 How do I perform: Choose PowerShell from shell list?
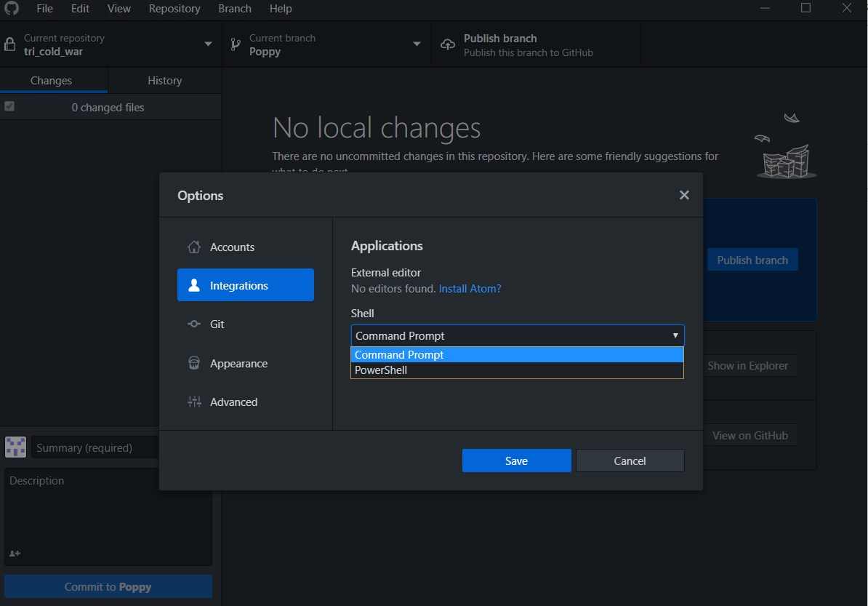[x=517, y=370]
